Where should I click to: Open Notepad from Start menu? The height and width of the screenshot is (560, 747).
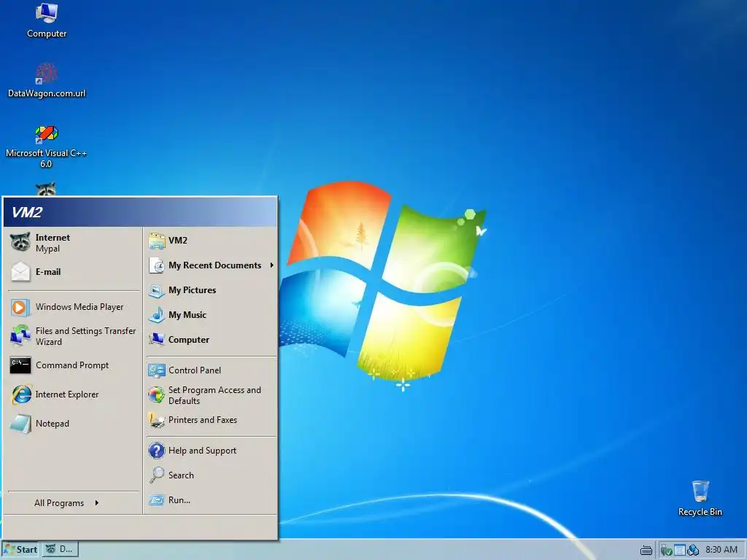click(74, 424)
